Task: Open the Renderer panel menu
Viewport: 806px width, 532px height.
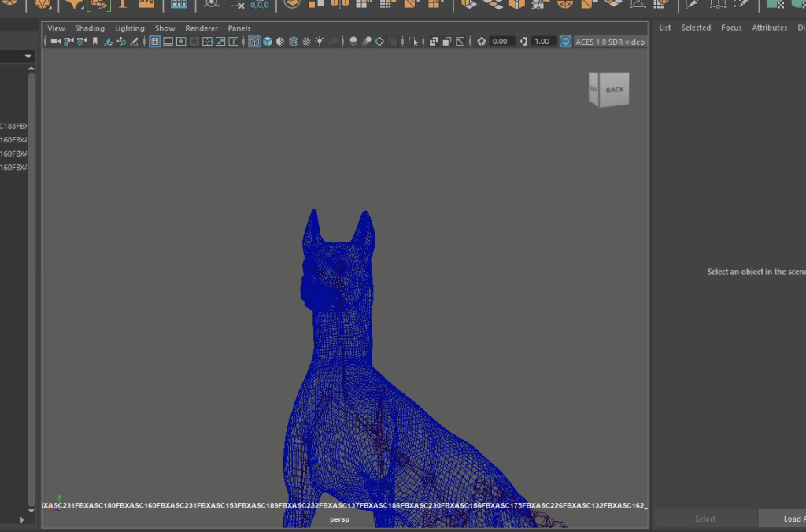Action: [201, 28]
